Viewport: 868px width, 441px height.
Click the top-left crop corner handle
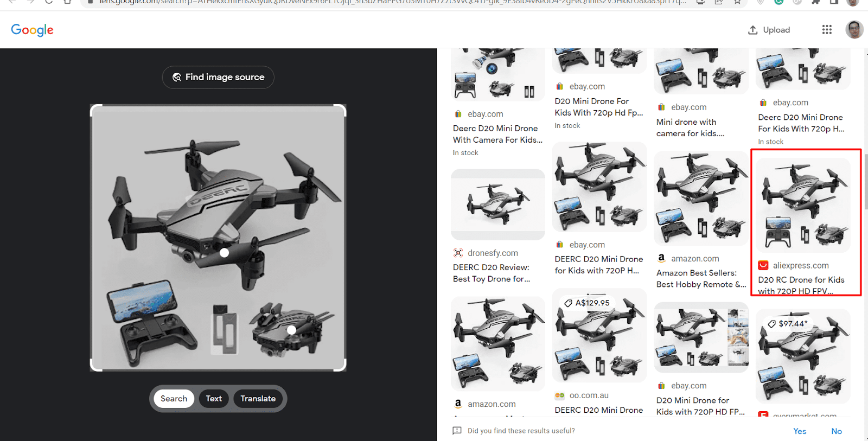point(96,111)
